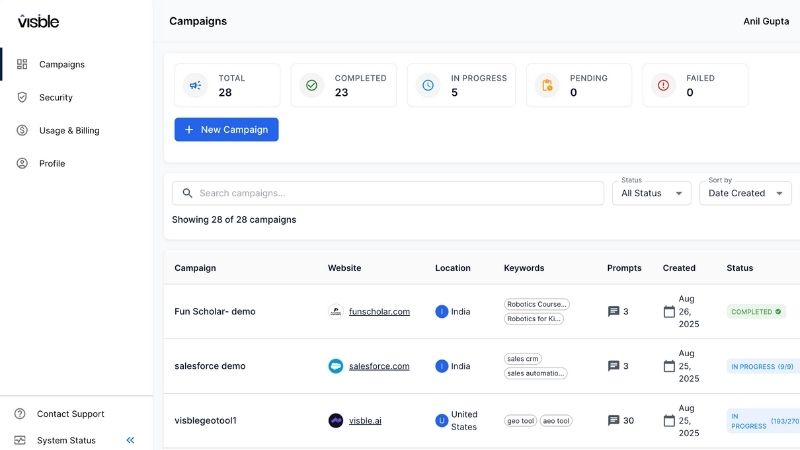
Task: Click the sales crm keyword chip
Action: tap(522, 359)
